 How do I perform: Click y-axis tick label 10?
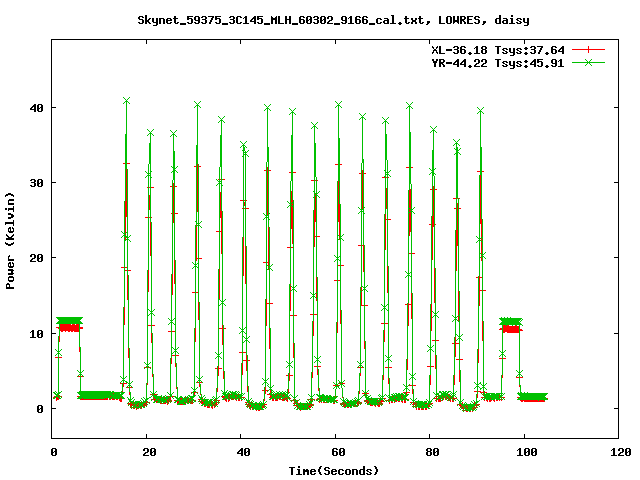[37, 333]
